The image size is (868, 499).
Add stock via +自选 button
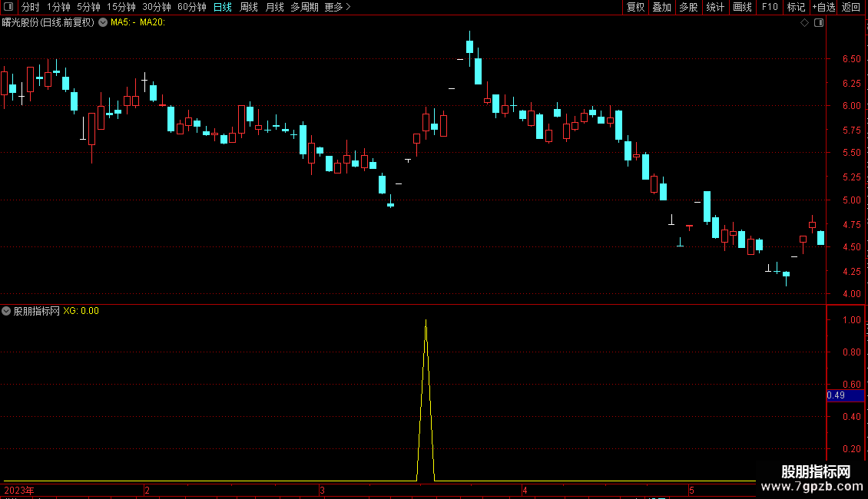pos(823,7)
